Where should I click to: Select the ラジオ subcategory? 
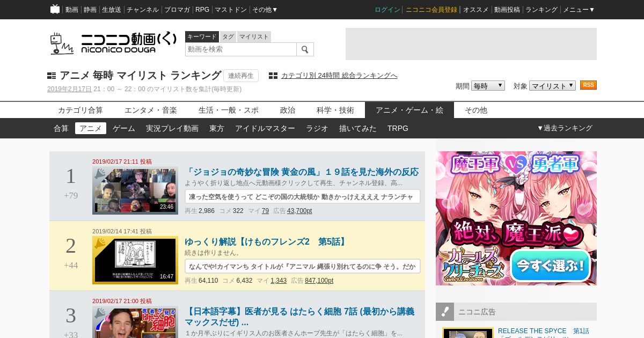coord(317,128)
